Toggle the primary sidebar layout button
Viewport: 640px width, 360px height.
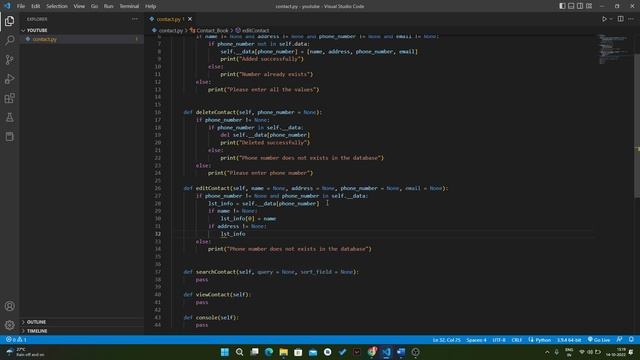562,6
